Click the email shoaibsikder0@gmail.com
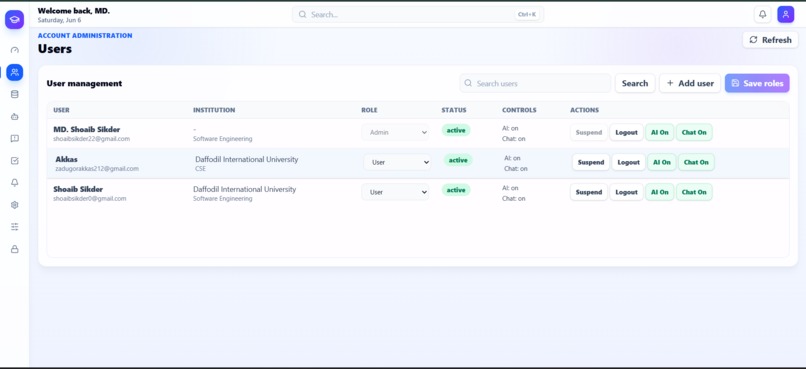The image size is (806, 369). pos(90,198)
